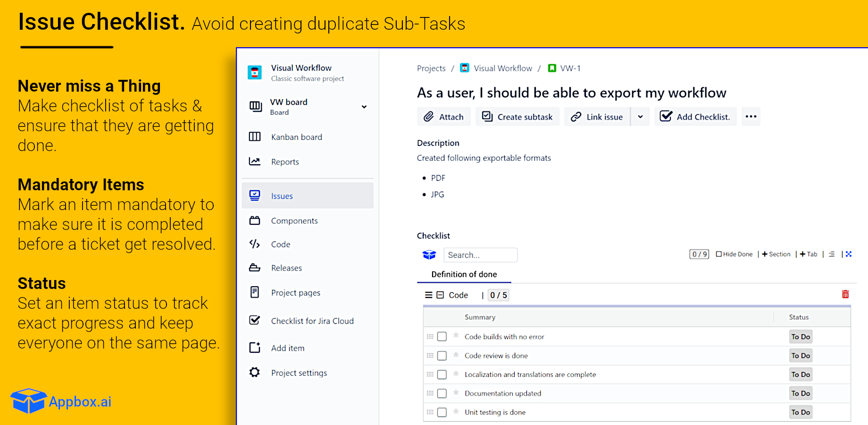868x425 pixels.
Task: Check the 'Code builds with no error' item
Action: pyautogui.click(x=442, y=337)
